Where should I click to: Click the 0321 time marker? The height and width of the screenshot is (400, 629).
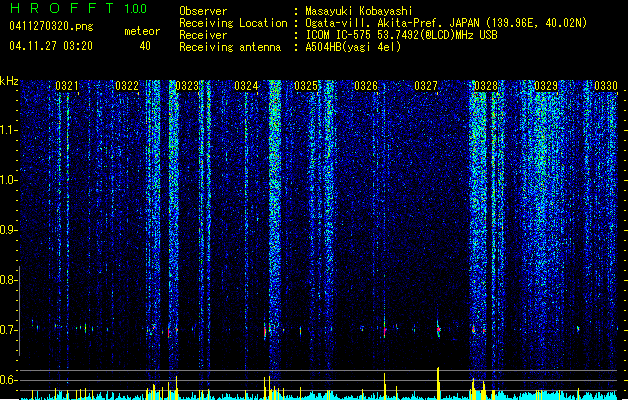67,86
